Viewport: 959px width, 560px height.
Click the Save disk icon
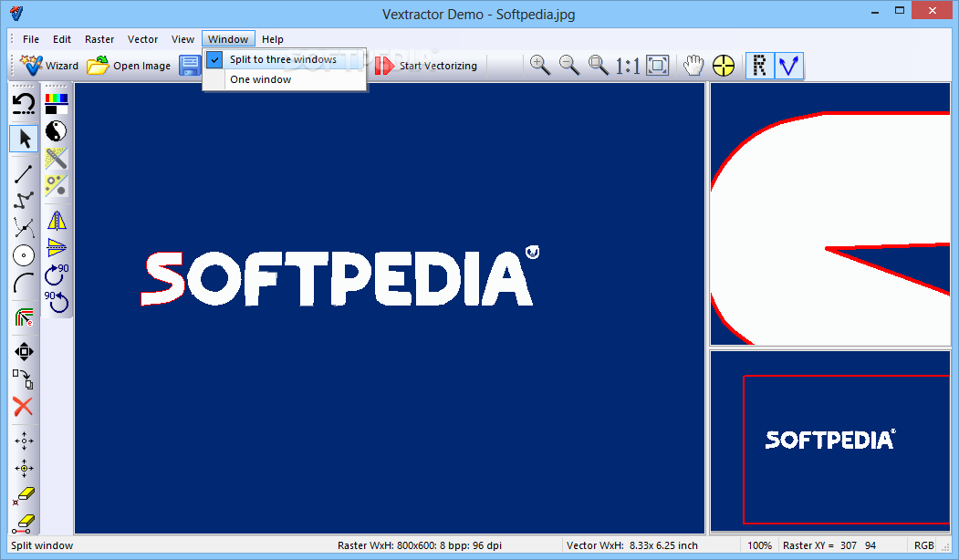click(x=190, y=66)
